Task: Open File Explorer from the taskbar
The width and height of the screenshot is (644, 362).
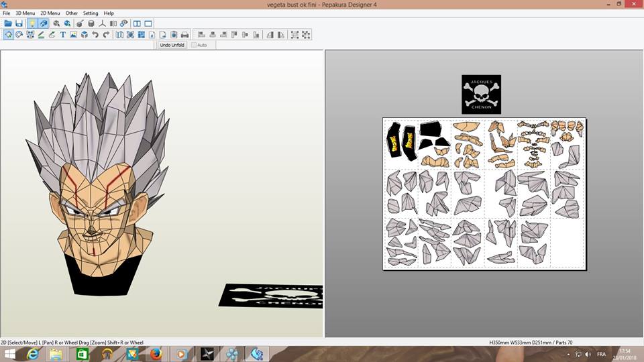Action: 56,354
